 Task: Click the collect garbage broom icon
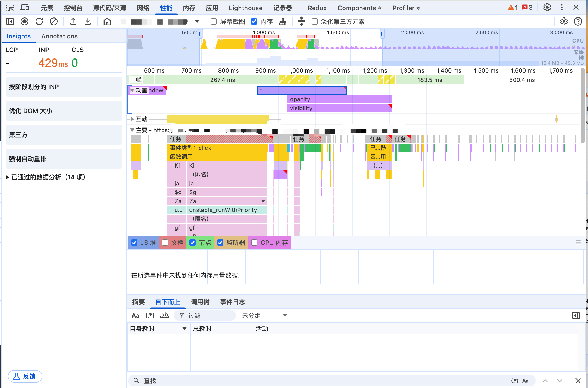tap(283, 21)
